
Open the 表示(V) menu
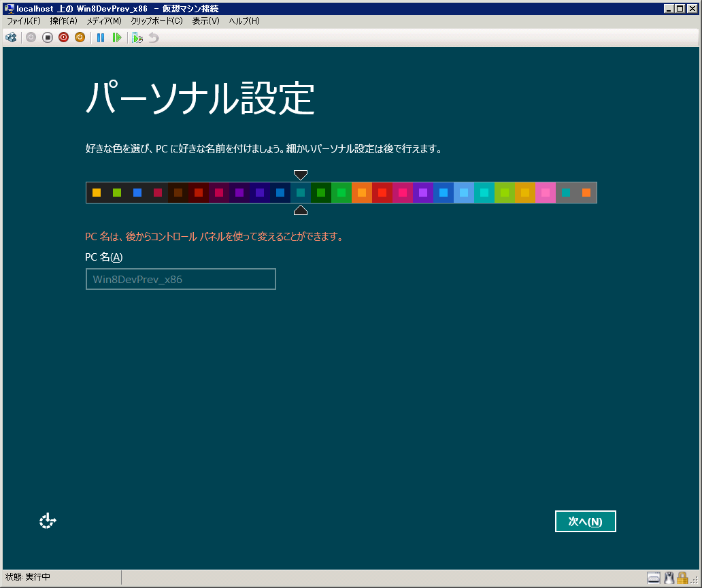click(205, 21)
